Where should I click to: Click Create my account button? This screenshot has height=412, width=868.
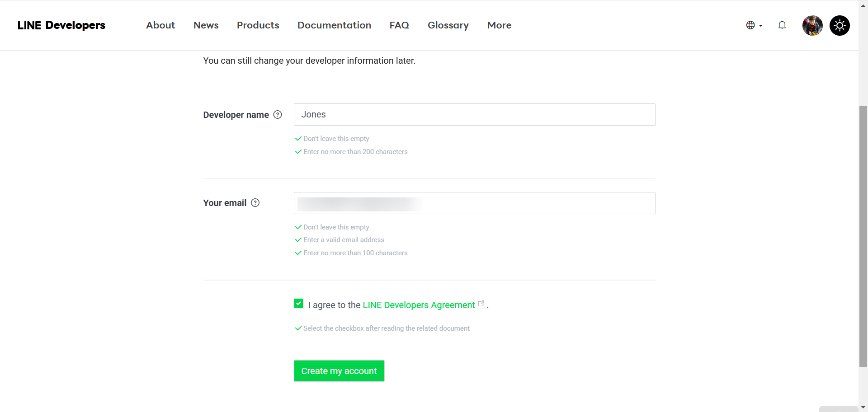click(x=339, y=371)
